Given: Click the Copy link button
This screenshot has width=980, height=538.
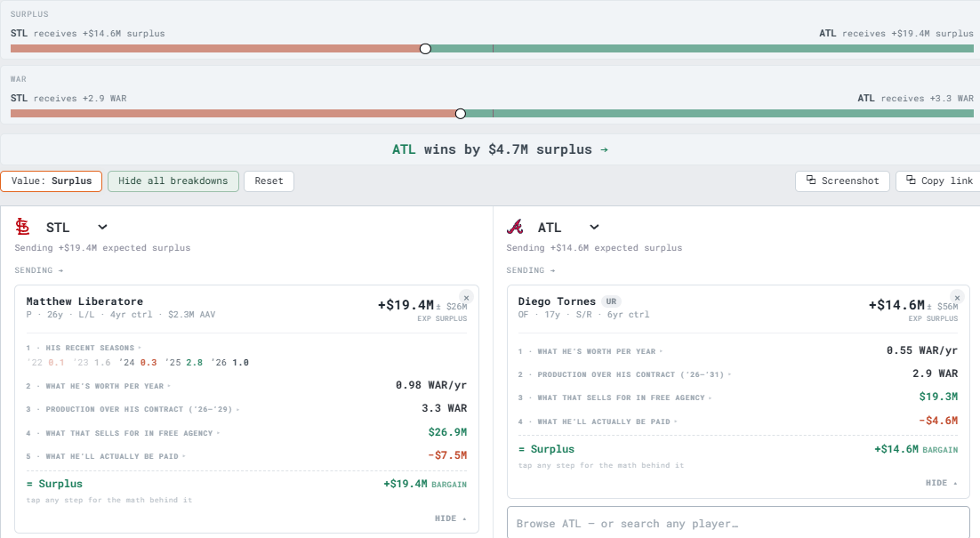Looking at the screenshot, I should tap(939, 181).
